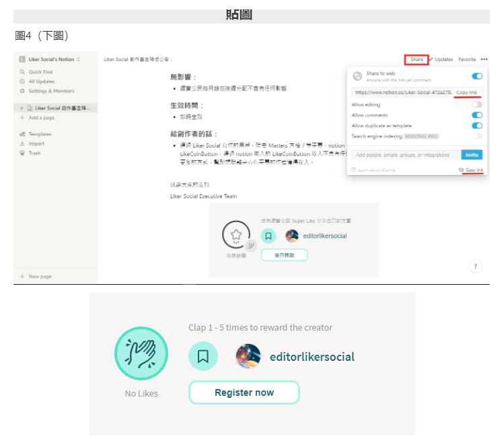Click the "貼圖" heading at the top
This screenshot has height=445, width=504.
click(x=239, y=14)
